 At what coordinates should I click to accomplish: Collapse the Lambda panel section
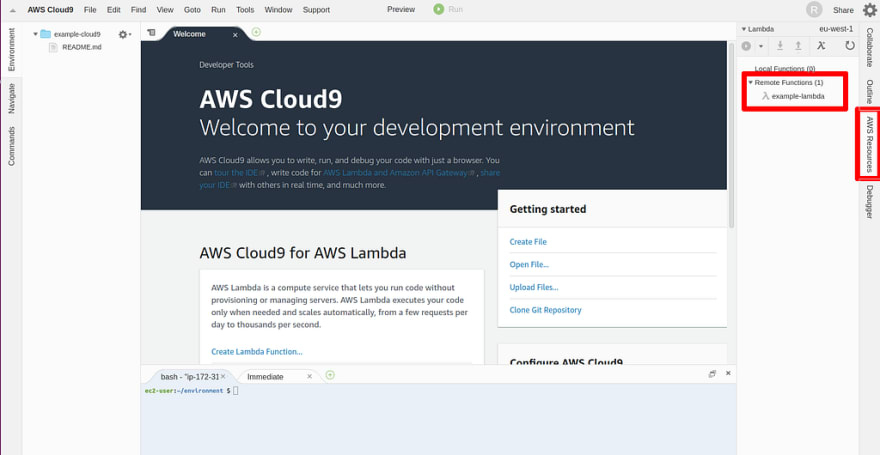(744, 29)
